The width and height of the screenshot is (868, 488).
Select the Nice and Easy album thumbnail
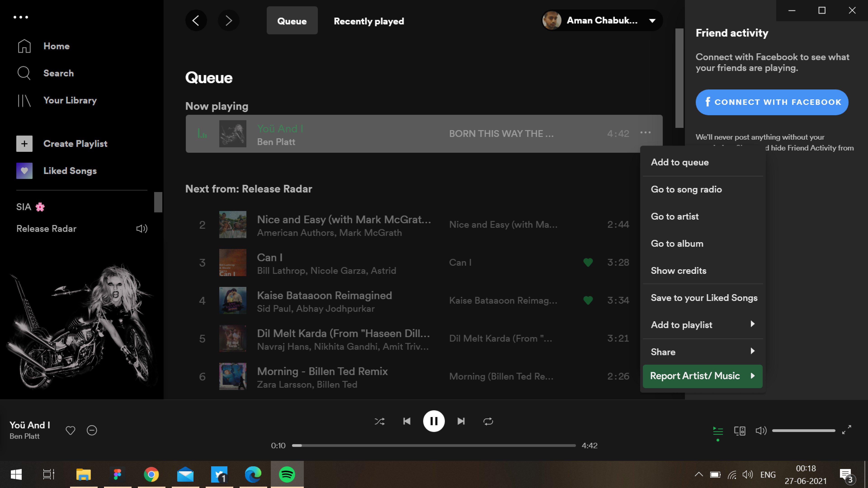pos(233,225)
